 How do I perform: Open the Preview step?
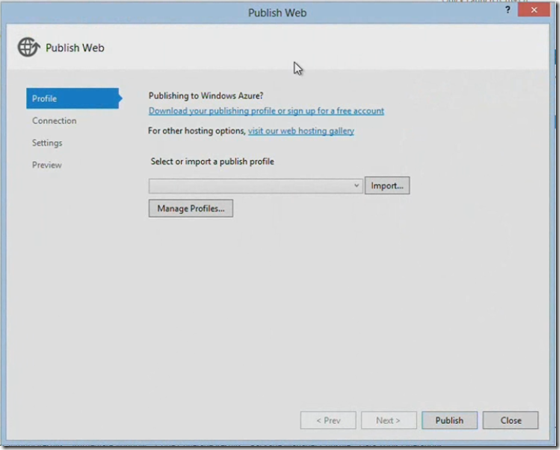click(x=47, y=165)
